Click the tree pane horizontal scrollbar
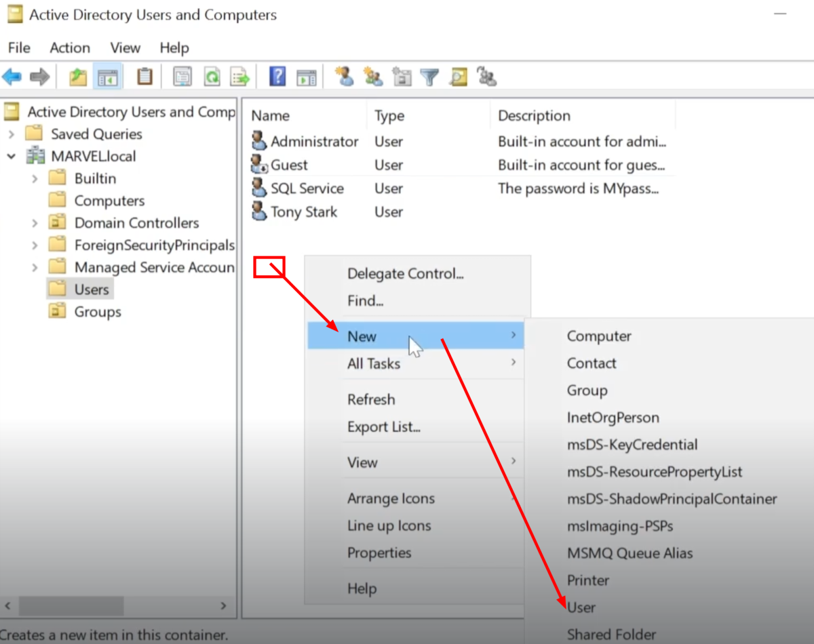 (x=71, y=605)
